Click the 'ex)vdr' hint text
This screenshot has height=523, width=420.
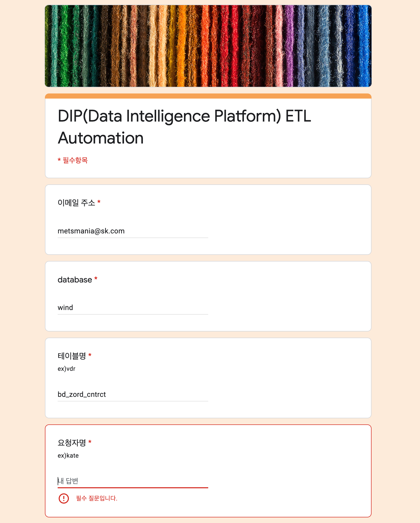(x=66, y=369)
